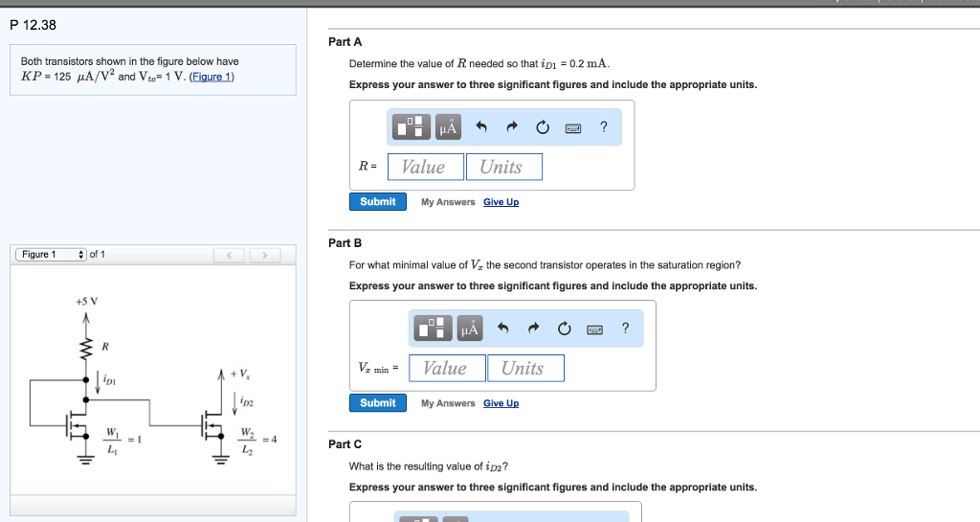Open help question mark in Part B
The image size is (980, 522).
coord(625,329)
